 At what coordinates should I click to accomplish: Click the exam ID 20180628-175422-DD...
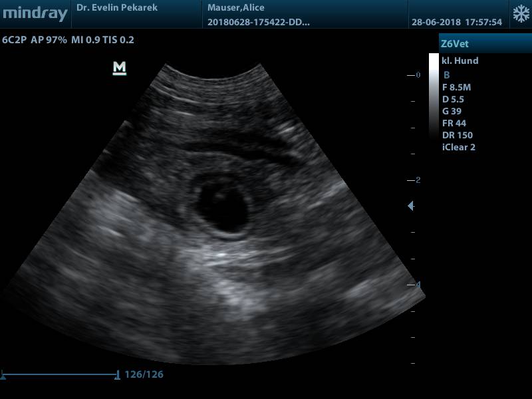(x=258, y=22)
